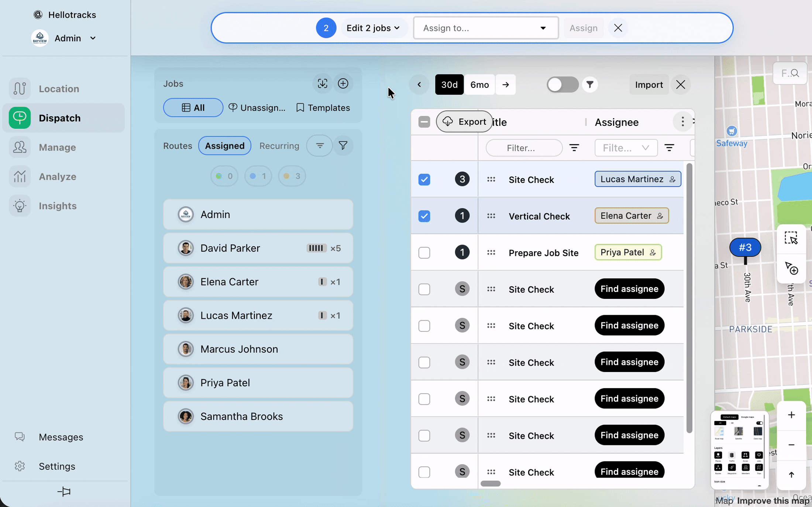This screenshot has width=812, height=507.
Task: Open the Assign to dropdown
Action: click(485, 28)
